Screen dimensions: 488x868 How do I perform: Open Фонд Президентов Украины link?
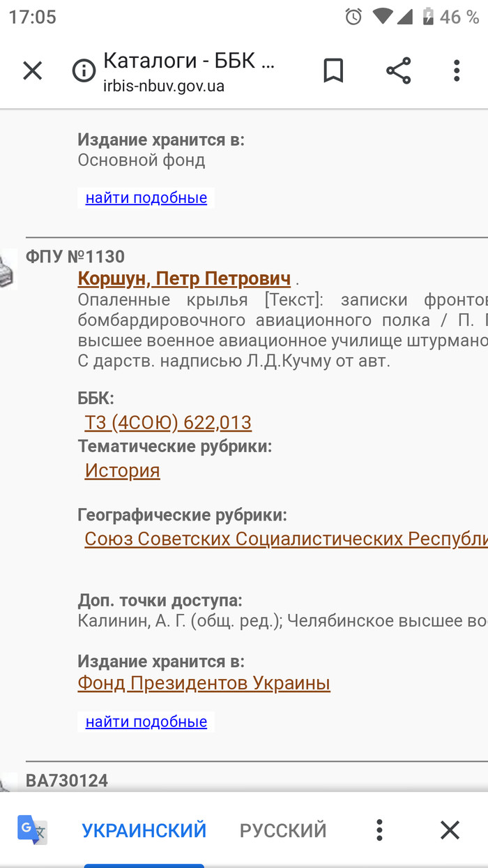[204, 683]
